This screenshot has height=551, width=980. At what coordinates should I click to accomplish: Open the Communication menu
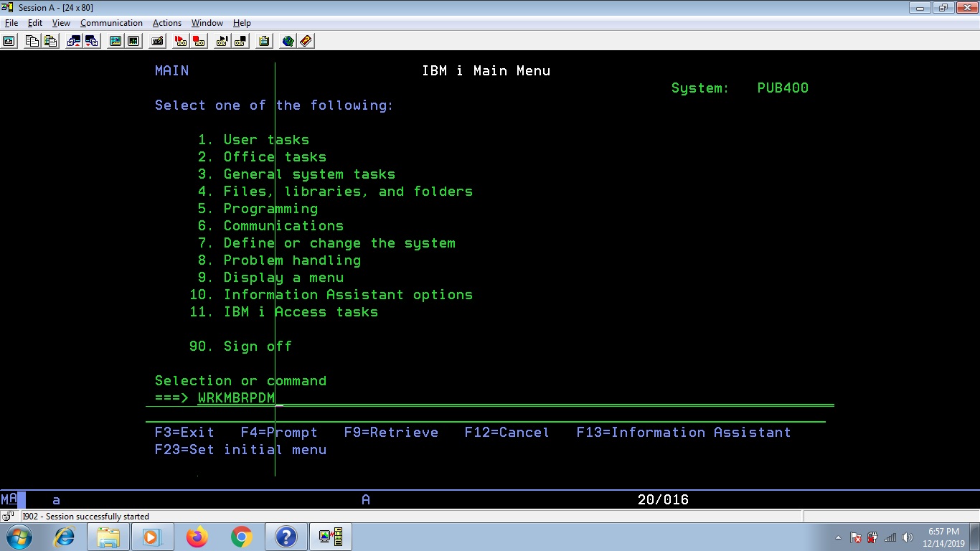(111, 22)
